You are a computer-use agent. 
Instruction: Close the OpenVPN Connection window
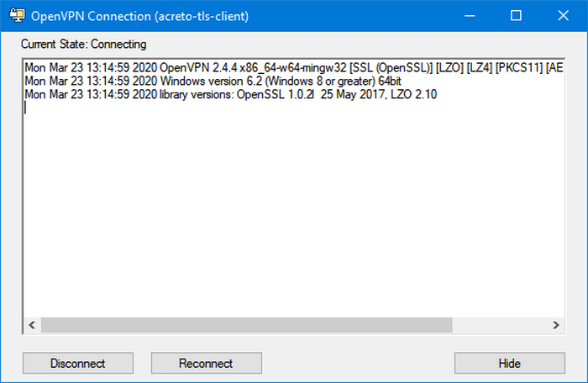pyautogui.click(x=564, y=16)
